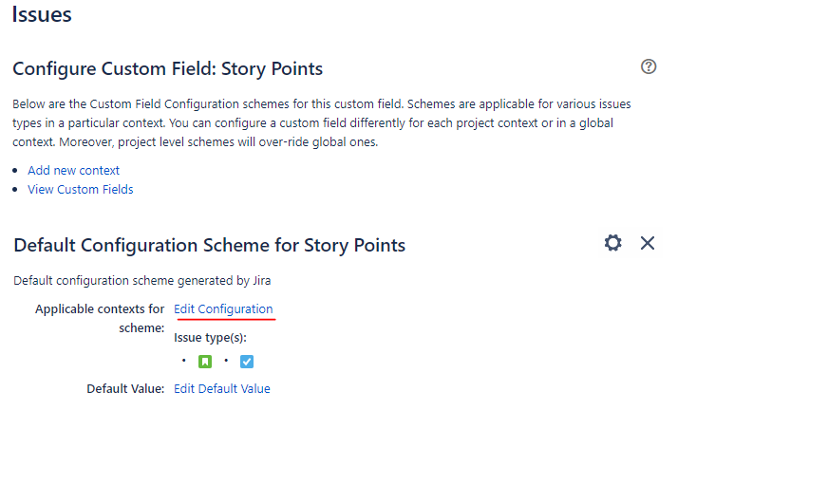Screen dimensions: 828x504
Task: Open the Add new context link
Action: [x=73, y=171]
